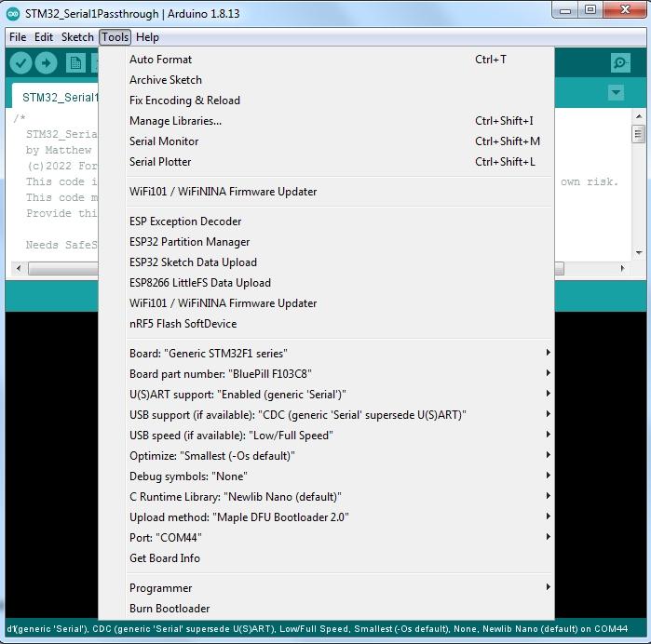Close the Tools menu
Viewport: 651px width, 644px height.
pyautogui.click(x=115, y=37)
